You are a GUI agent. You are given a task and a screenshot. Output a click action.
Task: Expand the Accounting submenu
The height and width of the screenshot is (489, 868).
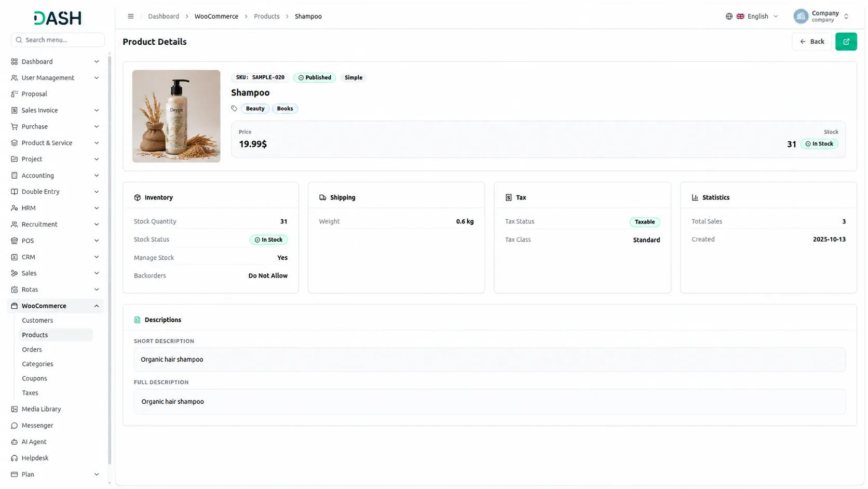pyautogui.click(x=97, y=176)
